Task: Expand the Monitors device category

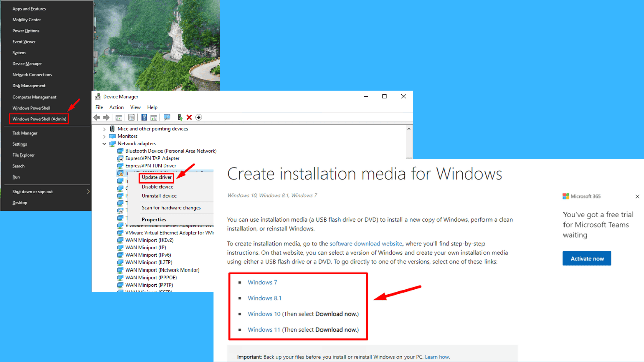Action: click(105, 136)
